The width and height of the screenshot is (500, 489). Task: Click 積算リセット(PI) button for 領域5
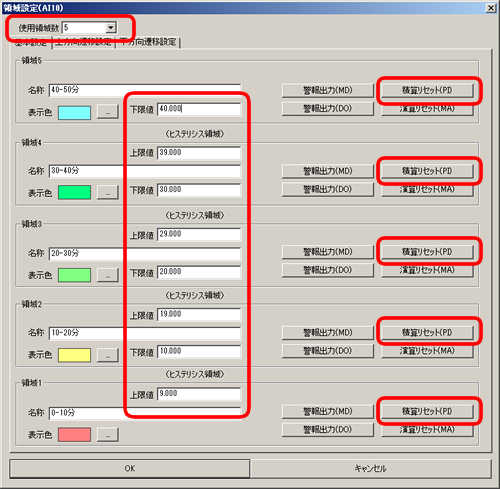(427, 90)
